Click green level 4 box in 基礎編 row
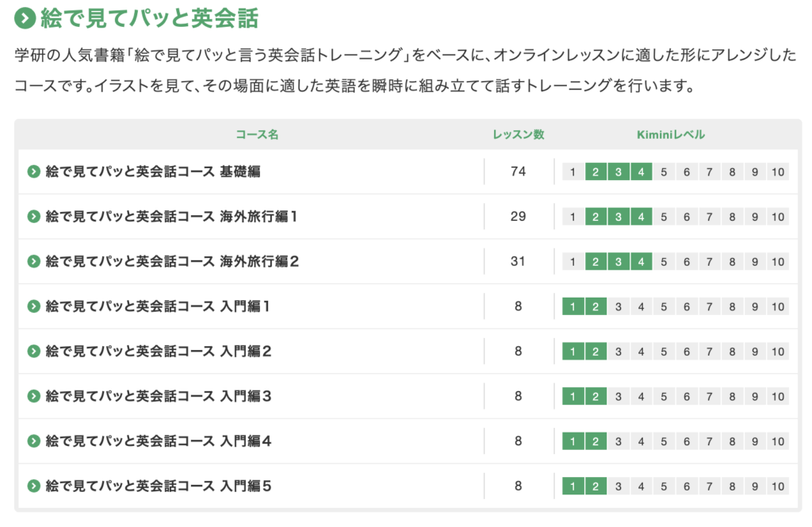Viewport: 812px width, 527px height. click(x=642, y=171)
